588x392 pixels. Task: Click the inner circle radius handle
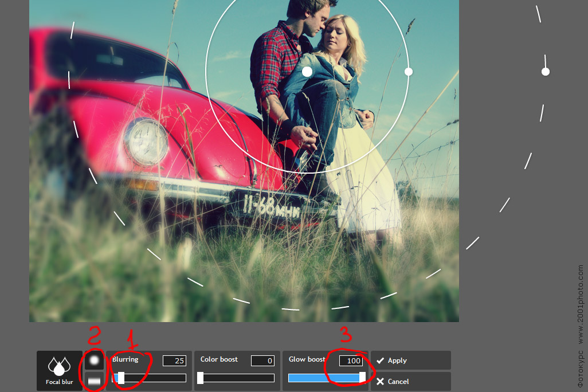coord(409,72)
